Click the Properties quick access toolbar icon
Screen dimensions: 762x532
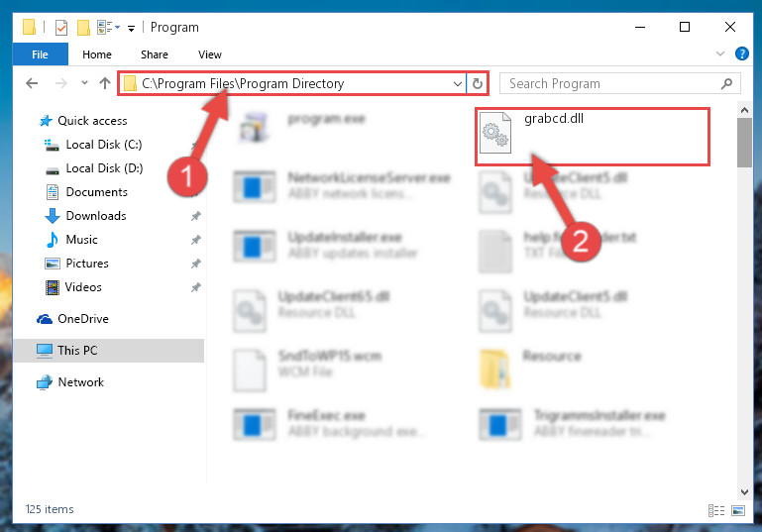point(61,28)
